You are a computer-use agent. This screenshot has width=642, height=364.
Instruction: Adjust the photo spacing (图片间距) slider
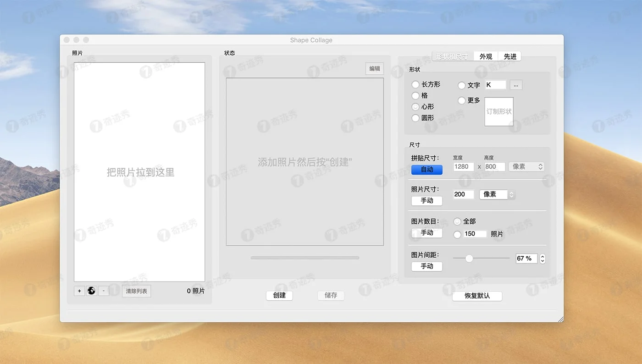[x=469, y=258]
